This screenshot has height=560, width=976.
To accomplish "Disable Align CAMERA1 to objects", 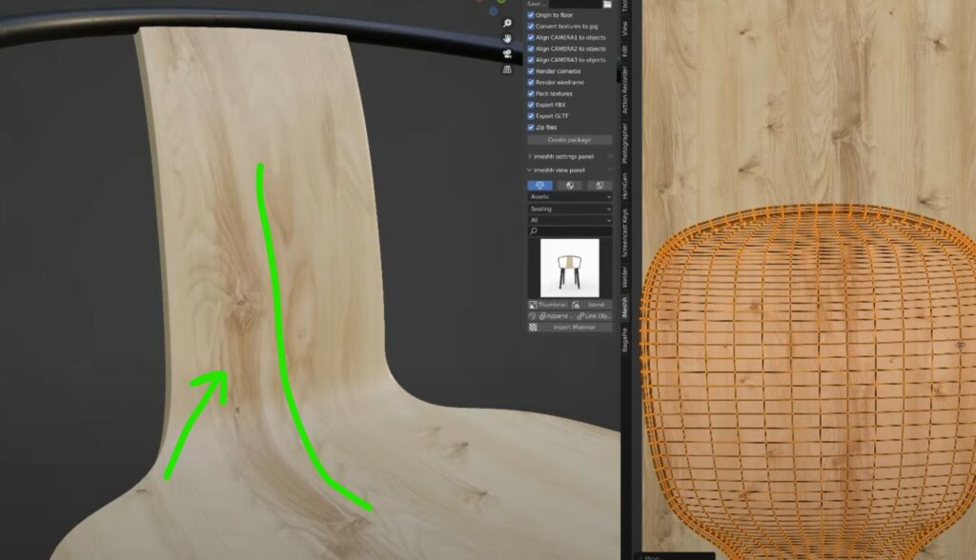I will [x=531, y=37].
